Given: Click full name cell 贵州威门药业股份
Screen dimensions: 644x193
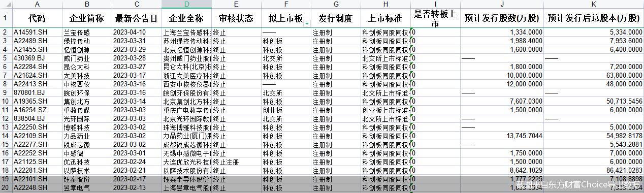Looking at the screenshot, I should tap(186, 58).
